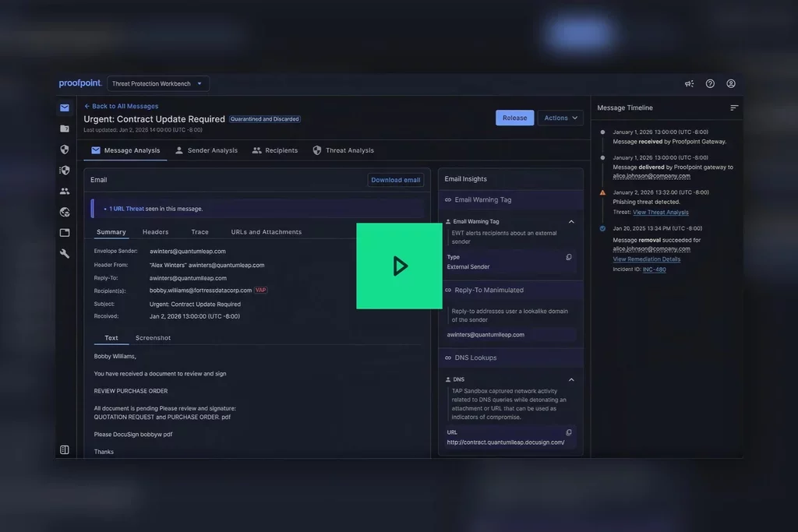Click the 1 URL Threat link
The width and height of the screenshot is (798, 532).
coord(127,209)
